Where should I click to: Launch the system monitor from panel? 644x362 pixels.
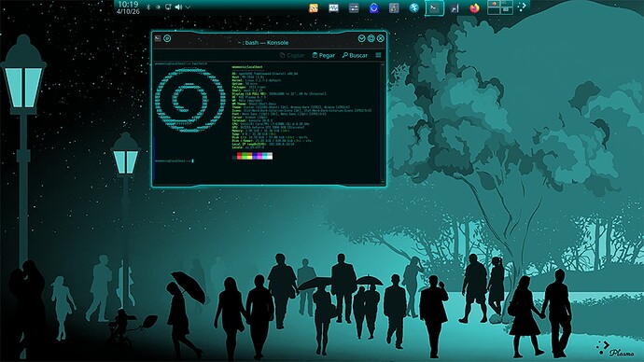[333, 7]
